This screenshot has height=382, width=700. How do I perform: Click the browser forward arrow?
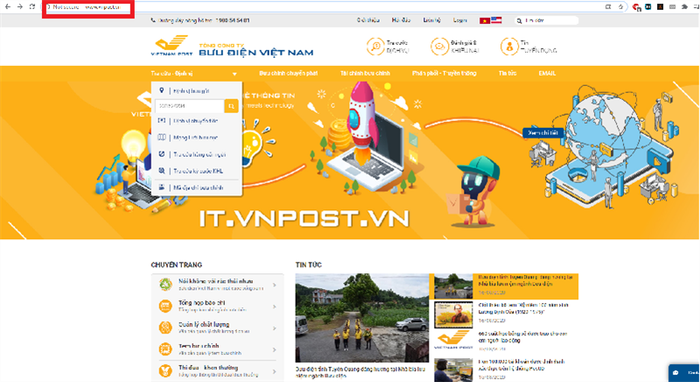[x=20, y=7]
